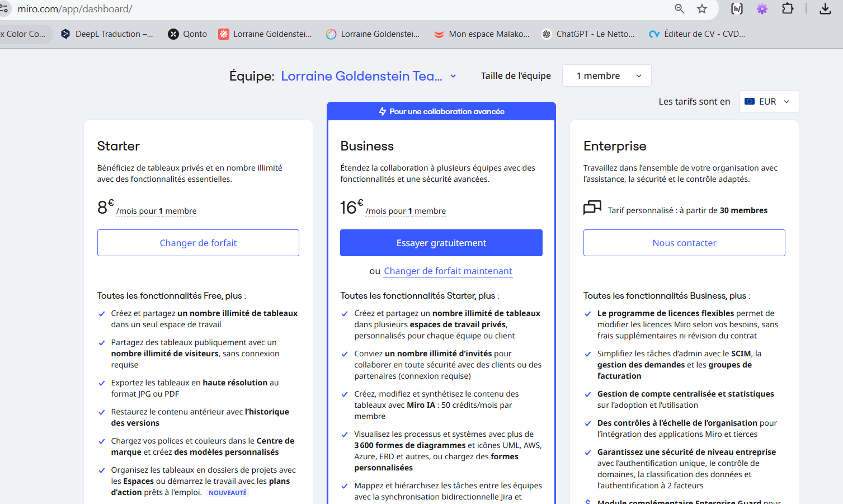The image size is (843, 504).
Task: Open site information icon beside URL
Action: coord(4,8)
